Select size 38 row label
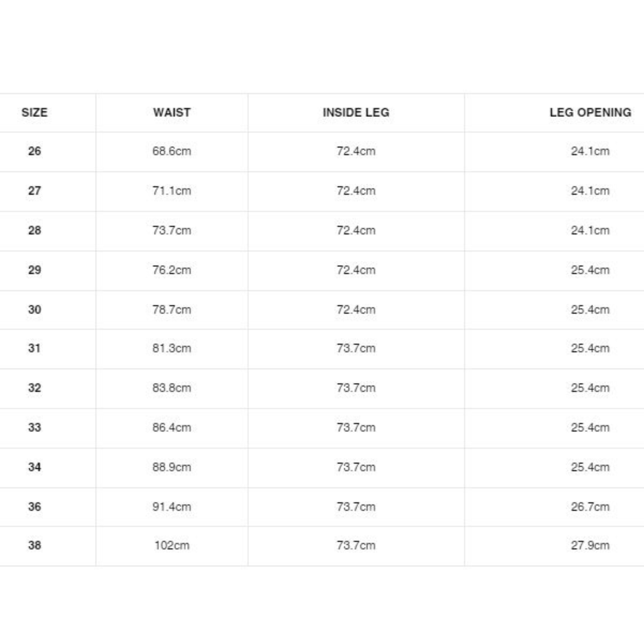This screenshot has height=644, width=644. [x=34, y=545]
